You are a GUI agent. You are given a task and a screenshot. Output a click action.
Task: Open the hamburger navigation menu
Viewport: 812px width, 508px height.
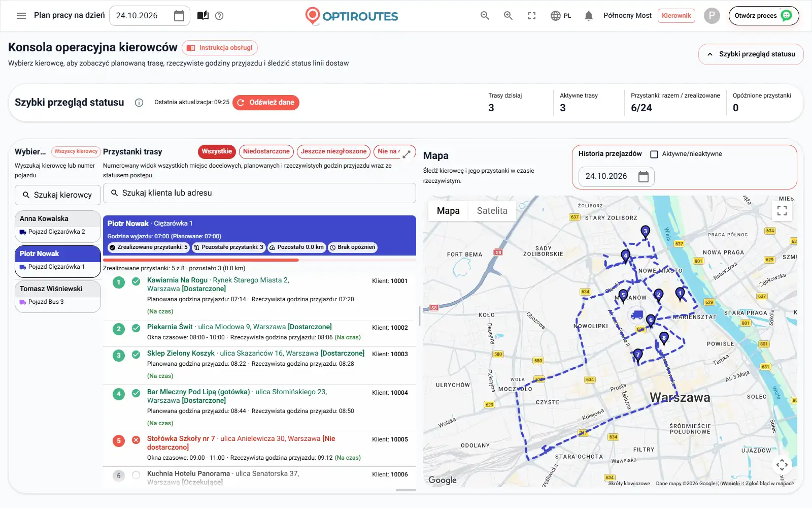point(21,16)
